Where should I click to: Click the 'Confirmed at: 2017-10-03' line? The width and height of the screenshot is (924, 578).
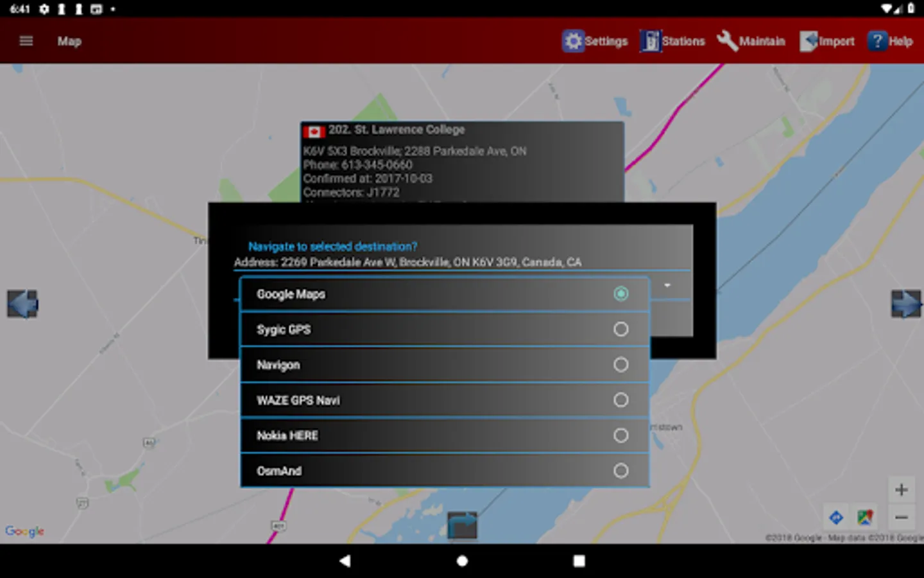click(x=368, y=179)
